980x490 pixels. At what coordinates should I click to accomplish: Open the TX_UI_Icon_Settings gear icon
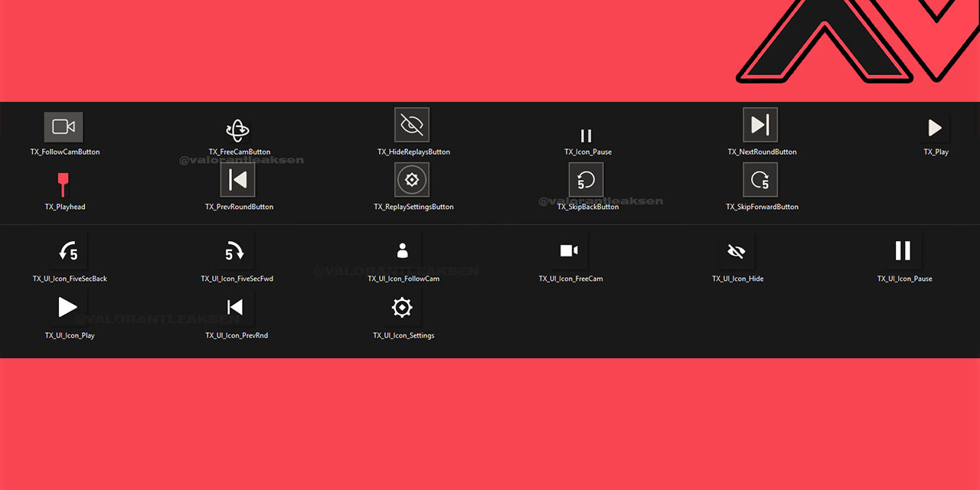coord(402,307)
